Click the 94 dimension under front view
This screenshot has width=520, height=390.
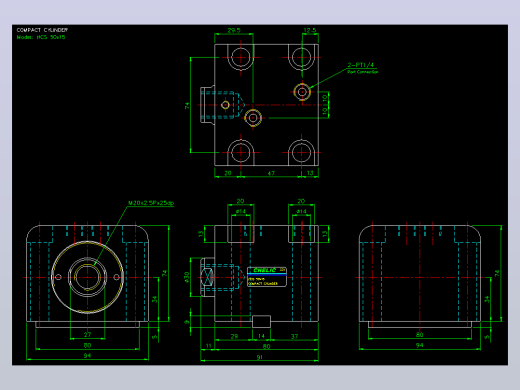[x=87, y=355]
